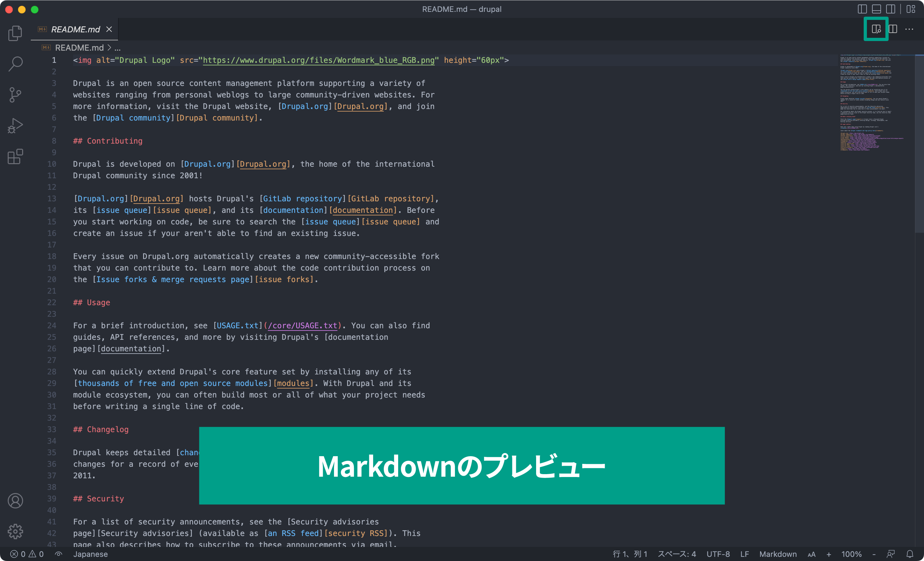Click the warnings count in status bar
Viewport: 924px width, 561px height.
(x=36, y=554)
